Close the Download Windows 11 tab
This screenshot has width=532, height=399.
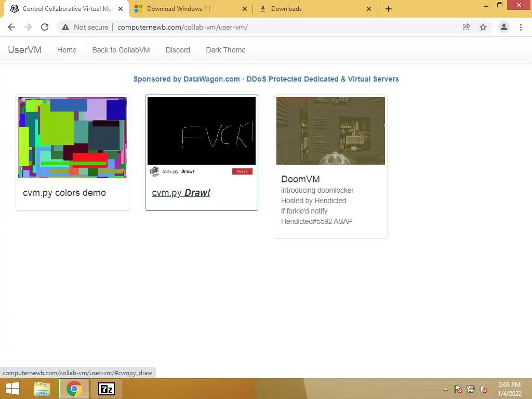(x=245, y=9)
